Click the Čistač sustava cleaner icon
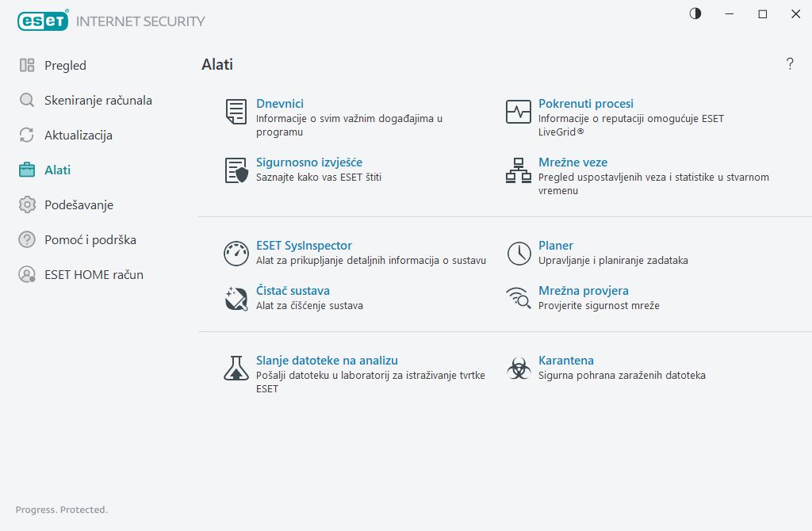 pos(236,299)
